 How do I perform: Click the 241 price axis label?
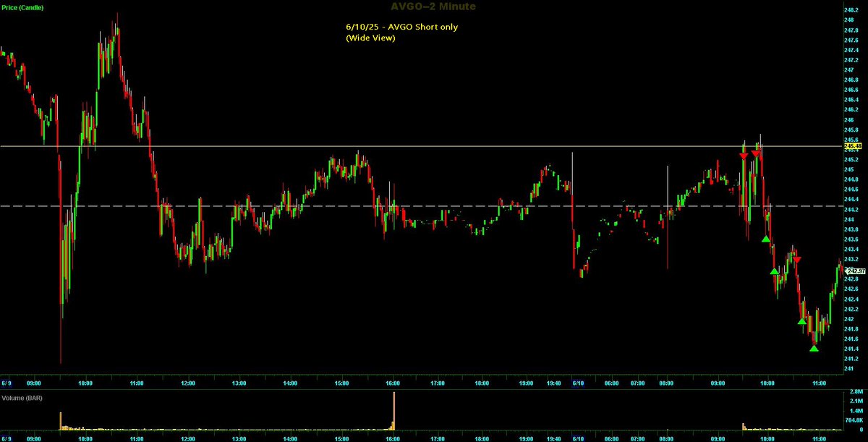tap(849, 369)
